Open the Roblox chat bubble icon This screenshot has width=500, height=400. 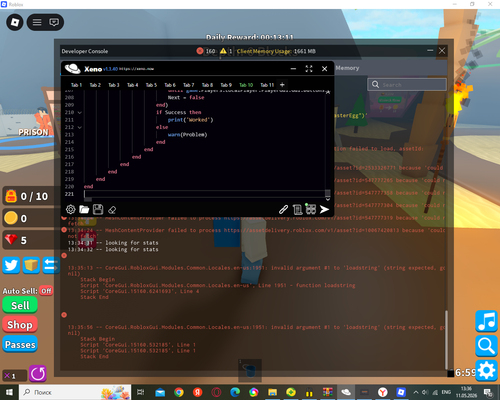coord(54,22)
